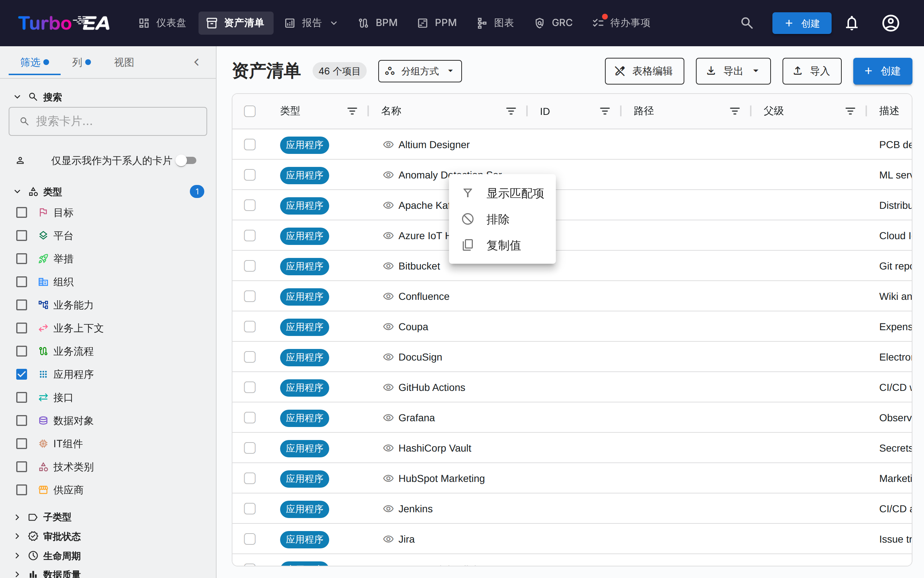924x578 pixels.
Task: Click the Turbo EA logo
Action: pyautogui.click(x=64, y=23)
